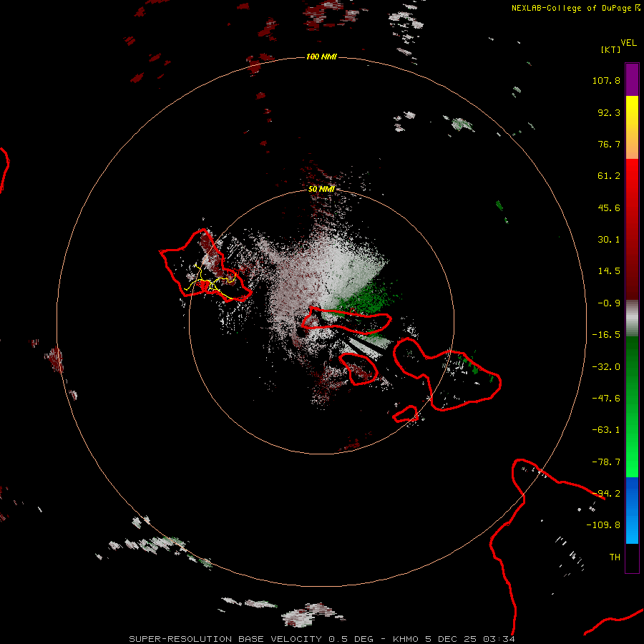Viewport: 644px width, 644px height.
Task: Click the 61.2 velocity scale value
Action: coord(609,176)
